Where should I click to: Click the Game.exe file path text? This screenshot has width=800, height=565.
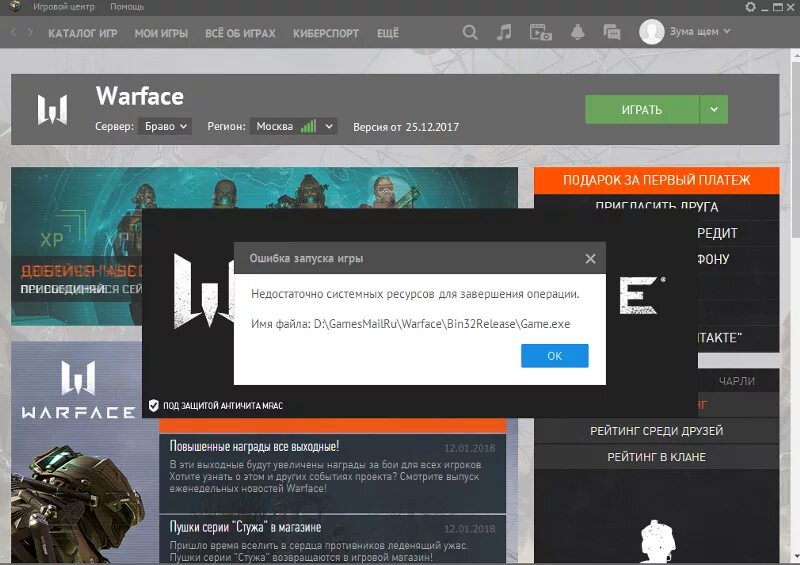point(411,324)
